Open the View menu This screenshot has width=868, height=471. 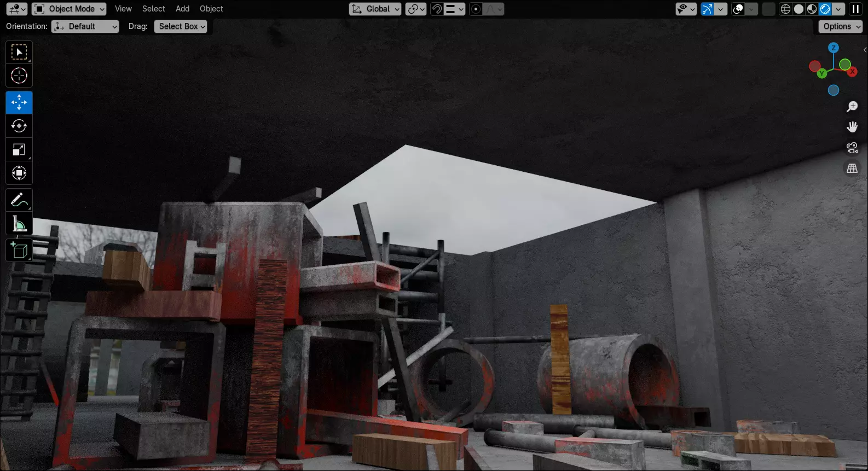click(123, 9)
